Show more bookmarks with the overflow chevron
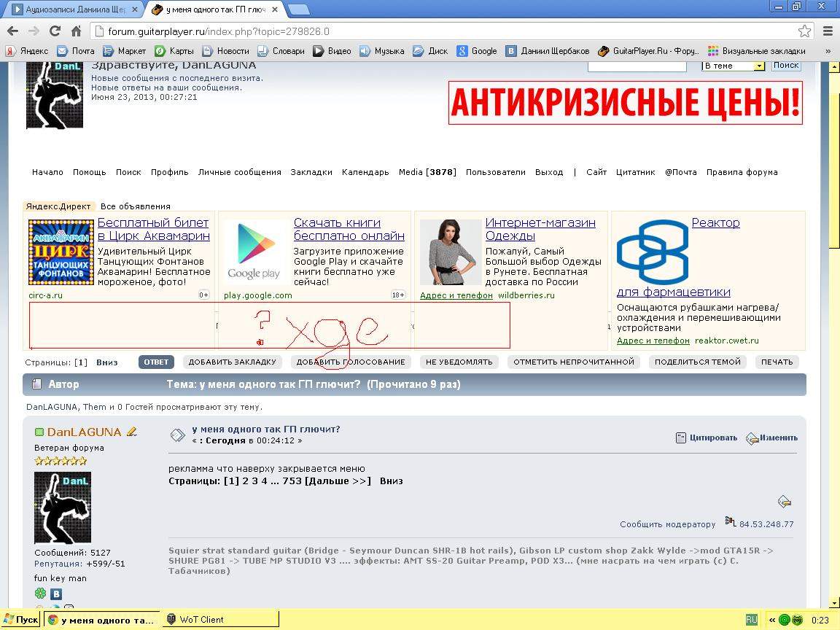840x630 pixels. click(828, 51)
